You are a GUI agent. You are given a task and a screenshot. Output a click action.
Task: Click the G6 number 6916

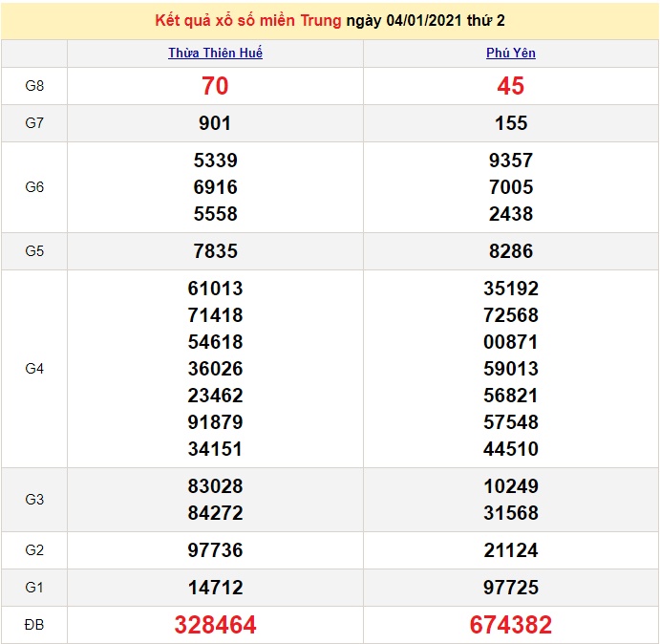coord(215,187)
